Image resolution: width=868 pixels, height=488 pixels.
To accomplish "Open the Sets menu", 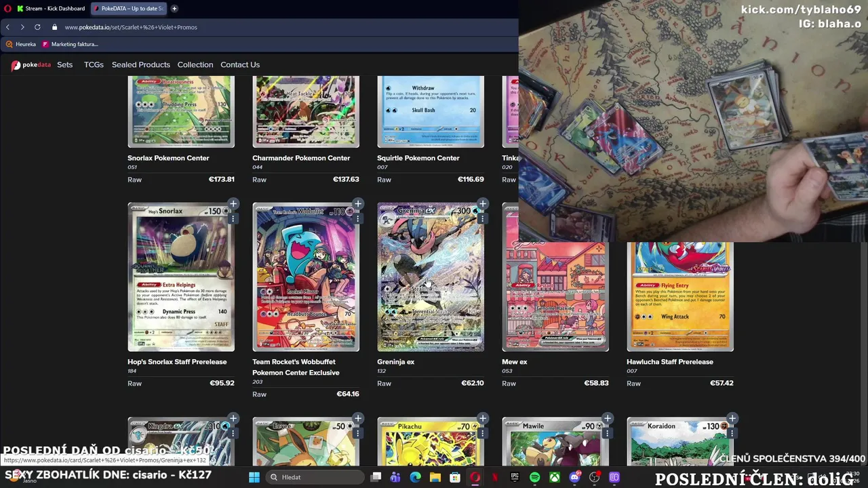I will click(65, 65).
